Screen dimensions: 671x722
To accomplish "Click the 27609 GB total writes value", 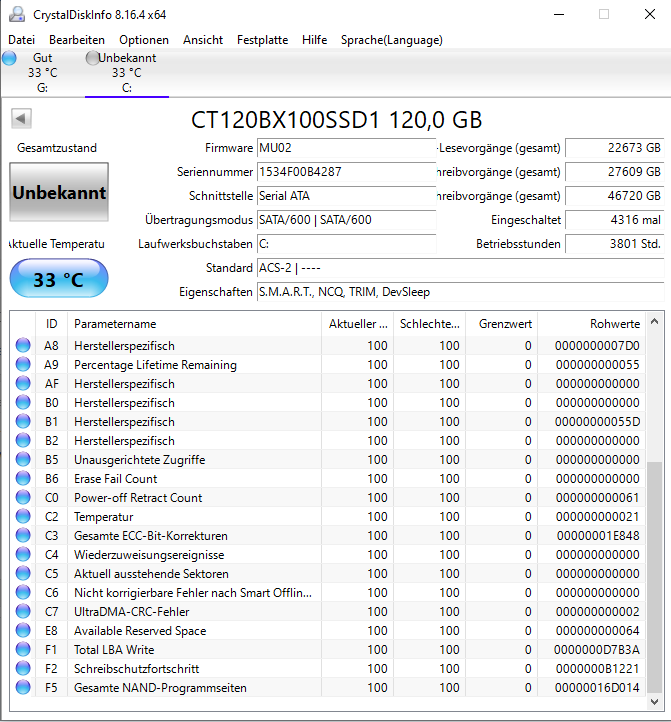I will 614,172.
